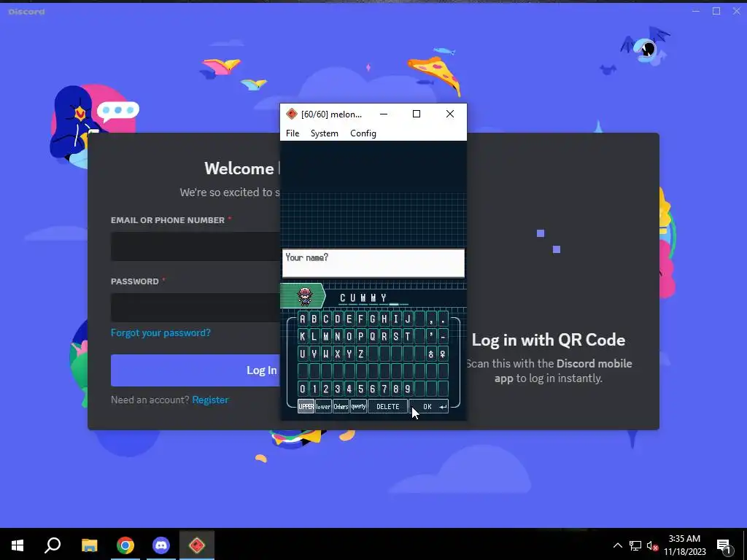Click the Email or Phone Number field
Screen dimensions: 747x560
196,246
